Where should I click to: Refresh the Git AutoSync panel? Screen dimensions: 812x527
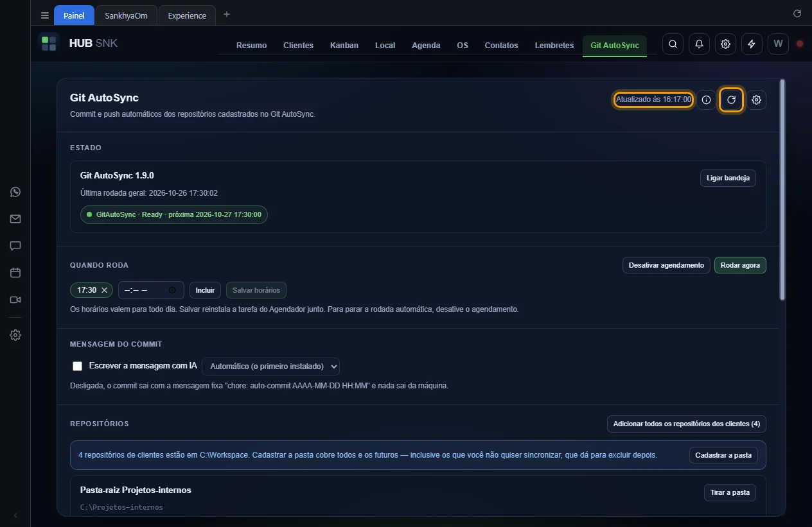pos(731,99)
